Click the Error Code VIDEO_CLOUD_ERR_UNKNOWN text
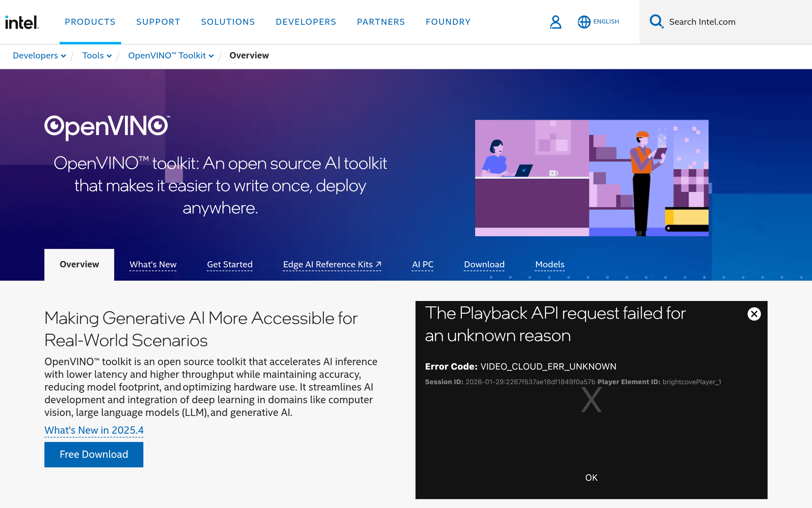The image size is (812, 508). click(521, 366)
